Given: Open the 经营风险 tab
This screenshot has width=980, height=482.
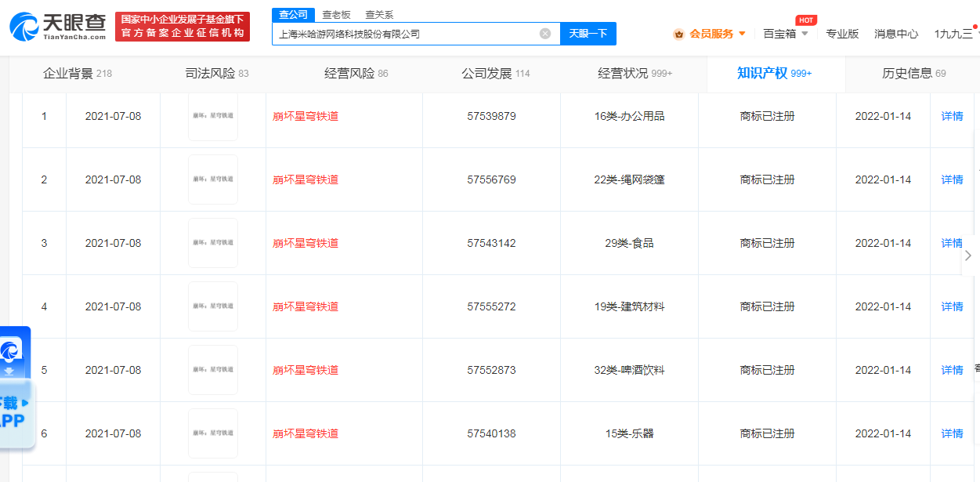Looking at the screenshot, I should pos(356,74).
